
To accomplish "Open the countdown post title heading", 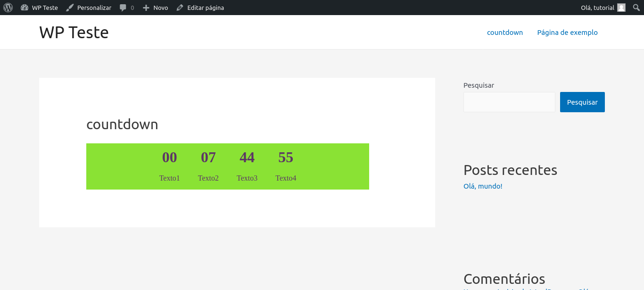I will 122,124.
